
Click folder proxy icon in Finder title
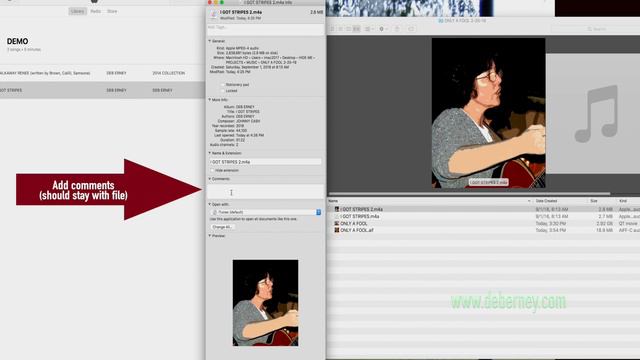441,20
